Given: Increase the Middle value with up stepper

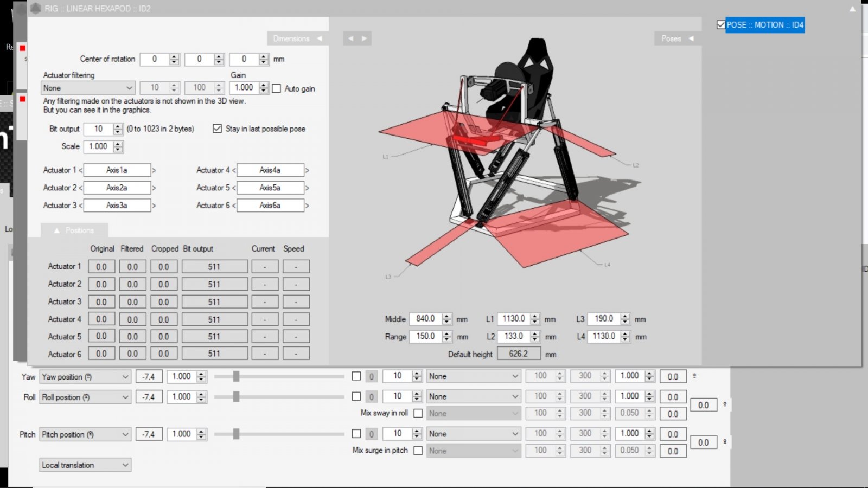Looking at the screenshot, I should (x=446, y=316).
